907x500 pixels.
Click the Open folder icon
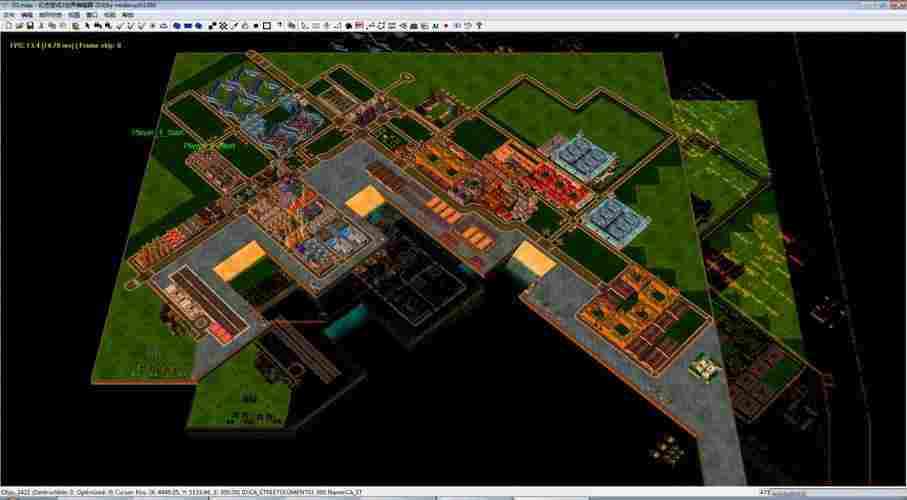pyautogui.click(x=19, y=25)
